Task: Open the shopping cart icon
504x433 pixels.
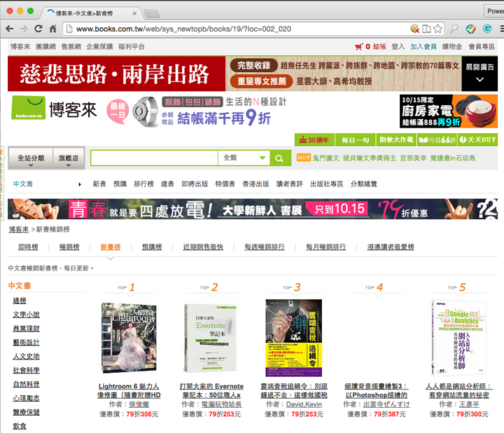Action: pyautogui.click(x=358, y=47)
